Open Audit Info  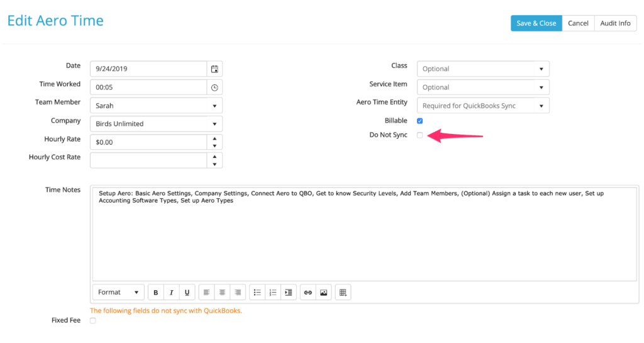tap(615, 23)
